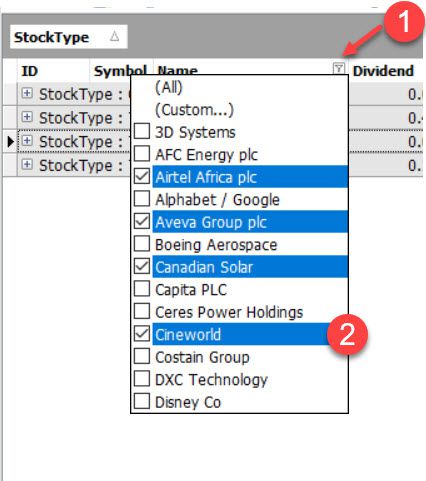This screenshot has width=426, height=481.
Task: Choose the (Custom...) filter option
Action: pyautogui.click(x=194, y=110)
